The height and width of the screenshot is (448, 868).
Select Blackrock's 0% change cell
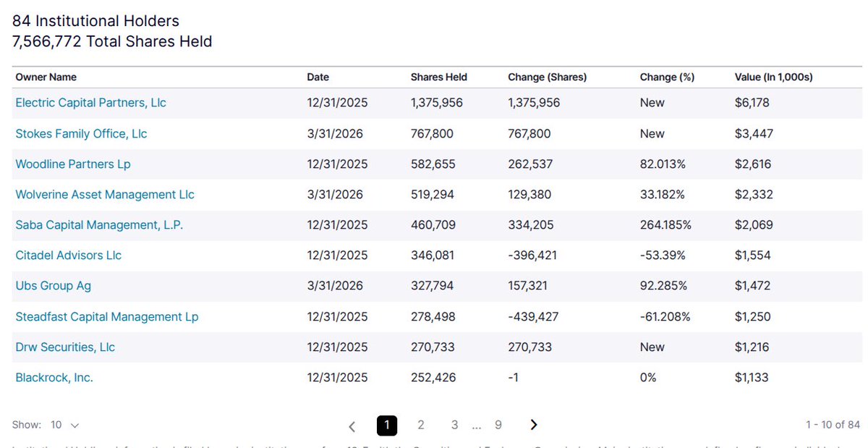[x=648, y=378]
